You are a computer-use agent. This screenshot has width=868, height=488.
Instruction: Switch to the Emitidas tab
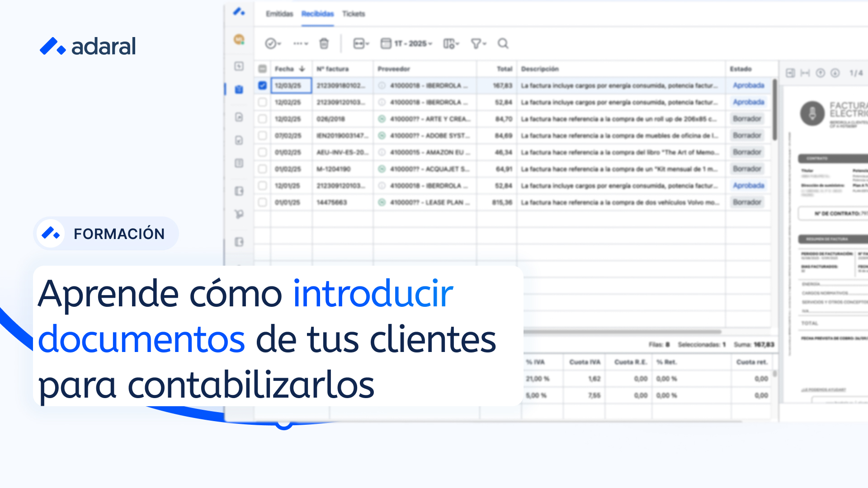click(x=279, y=14)
